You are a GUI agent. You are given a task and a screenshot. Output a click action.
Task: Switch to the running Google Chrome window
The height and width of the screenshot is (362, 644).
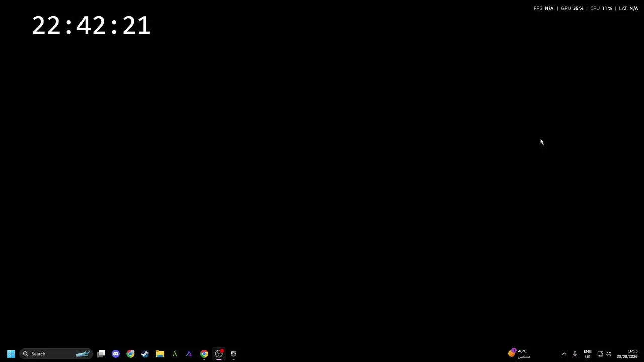point(204,354)
